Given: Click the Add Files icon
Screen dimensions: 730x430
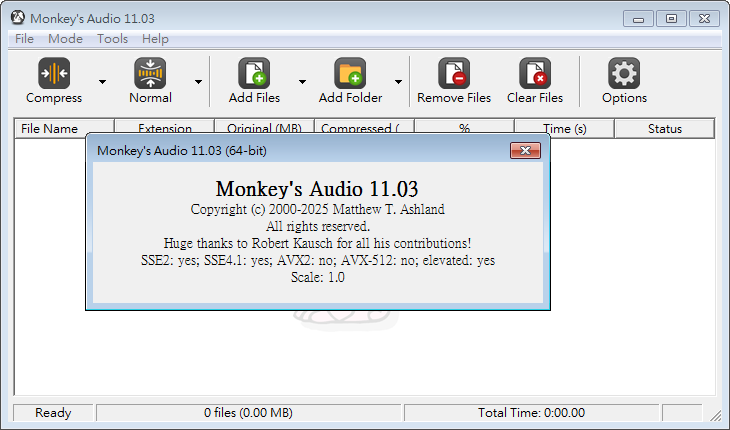Looking at the screenshot, I should click(x=254, y=74).
